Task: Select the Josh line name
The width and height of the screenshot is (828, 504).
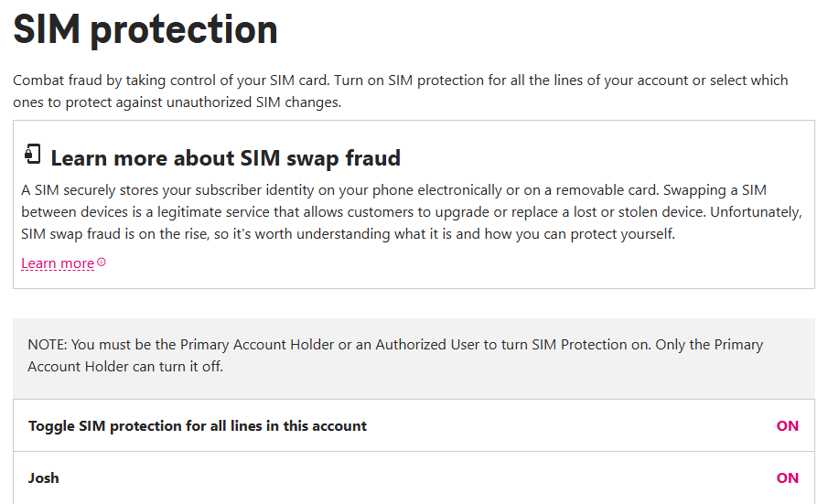Action: click(x=44, y=477)
